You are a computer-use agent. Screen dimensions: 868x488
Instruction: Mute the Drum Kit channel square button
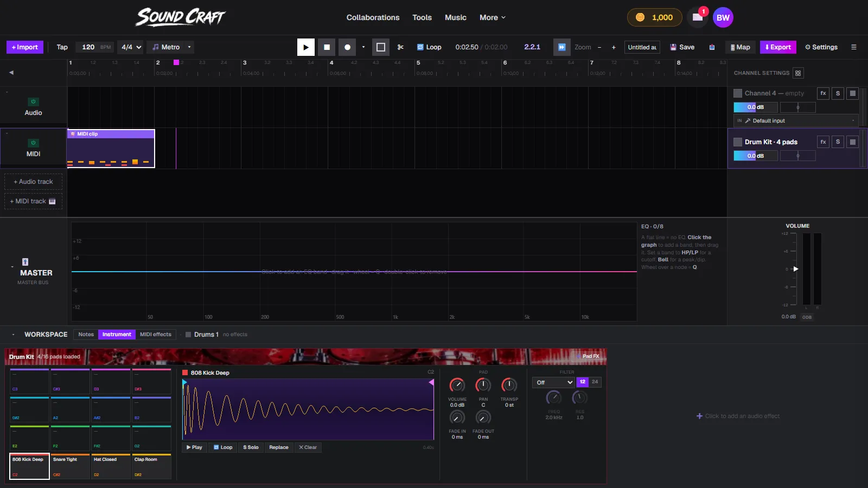(x=853, y=142)
